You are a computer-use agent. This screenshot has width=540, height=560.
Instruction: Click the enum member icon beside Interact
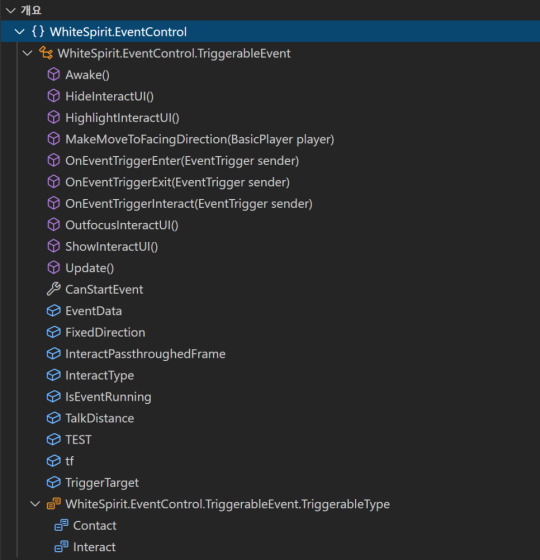(61, 547)
